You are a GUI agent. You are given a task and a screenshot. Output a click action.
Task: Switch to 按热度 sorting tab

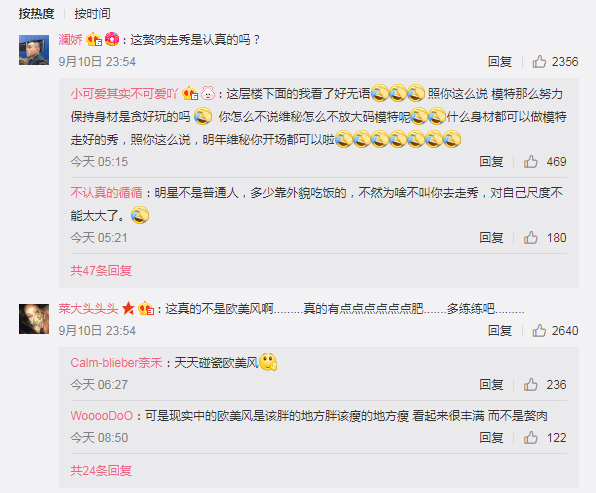coord(36,14)
